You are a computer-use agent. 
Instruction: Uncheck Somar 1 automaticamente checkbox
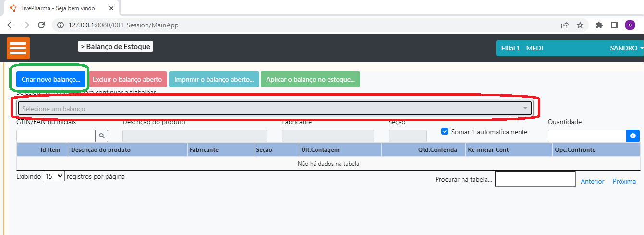coord(444,131)
